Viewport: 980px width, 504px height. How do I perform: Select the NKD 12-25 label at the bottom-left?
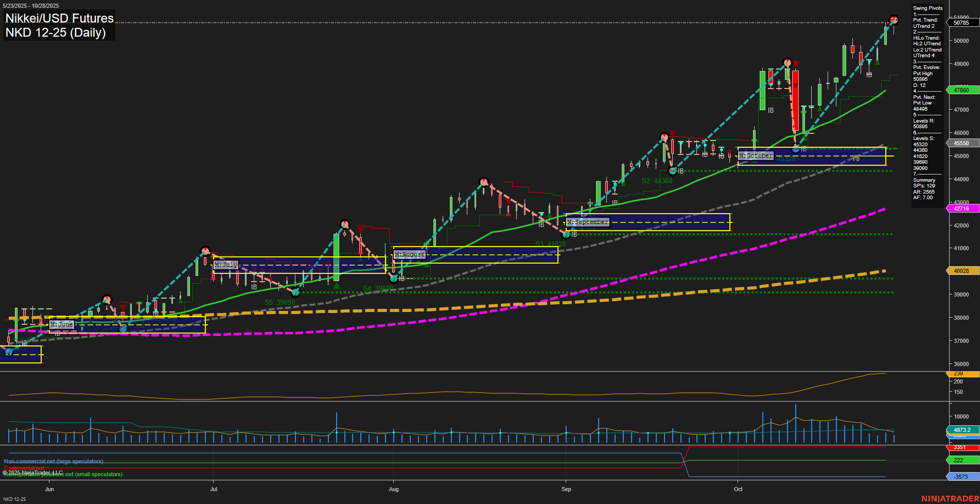pyautogui.click(x=16, y=499)
